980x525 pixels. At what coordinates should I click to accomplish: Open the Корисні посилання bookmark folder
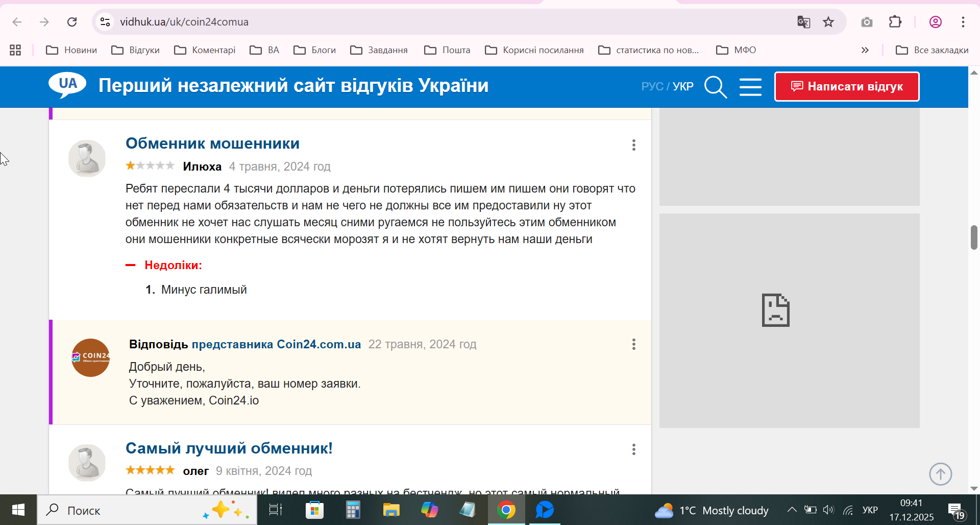tap(534, 50)
